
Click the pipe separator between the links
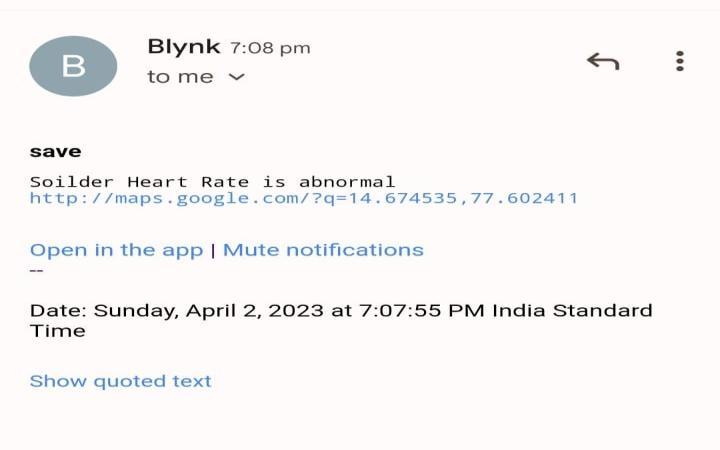click(x=213, y=250)
